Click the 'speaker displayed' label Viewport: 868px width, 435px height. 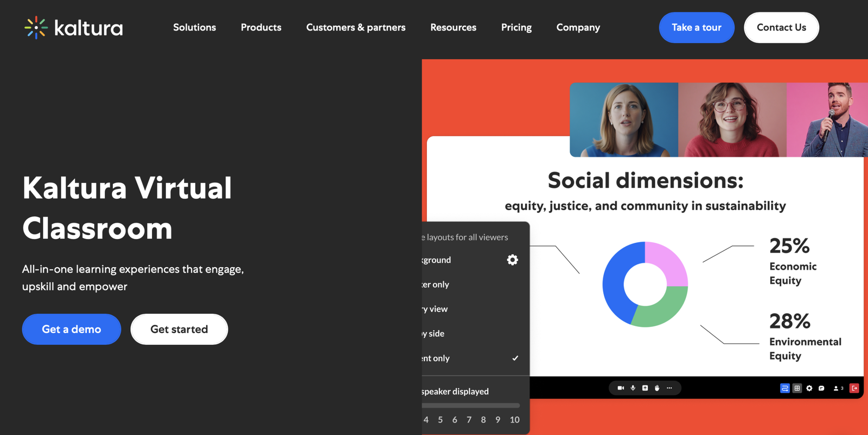455,392
